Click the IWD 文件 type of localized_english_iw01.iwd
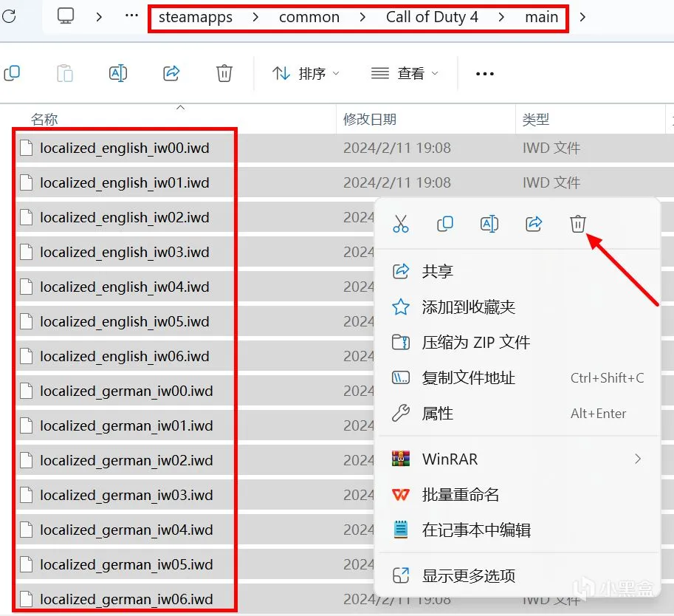Viewport: 674px width, 616px height. [x=551, y=183]
